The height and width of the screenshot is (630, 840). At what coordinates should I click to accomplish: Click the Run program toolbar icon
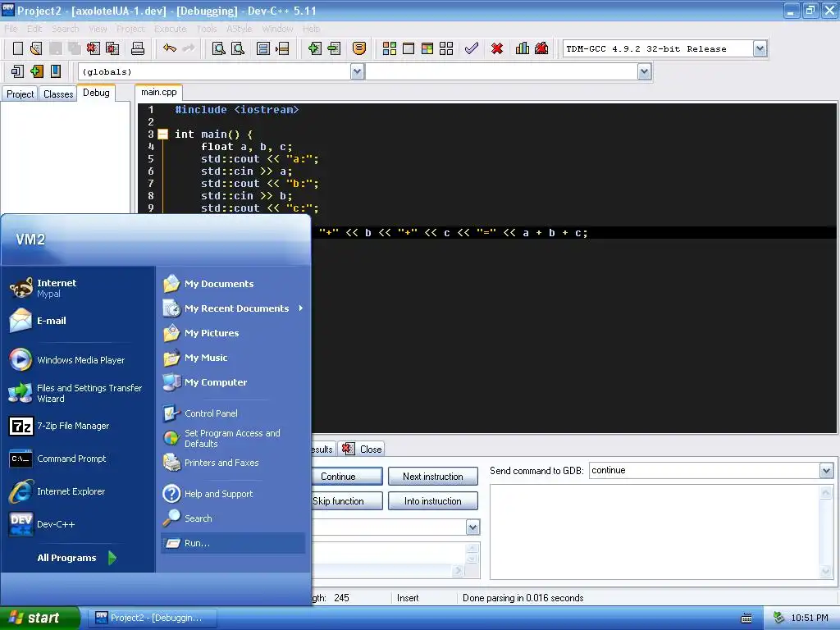coord(409,48)
